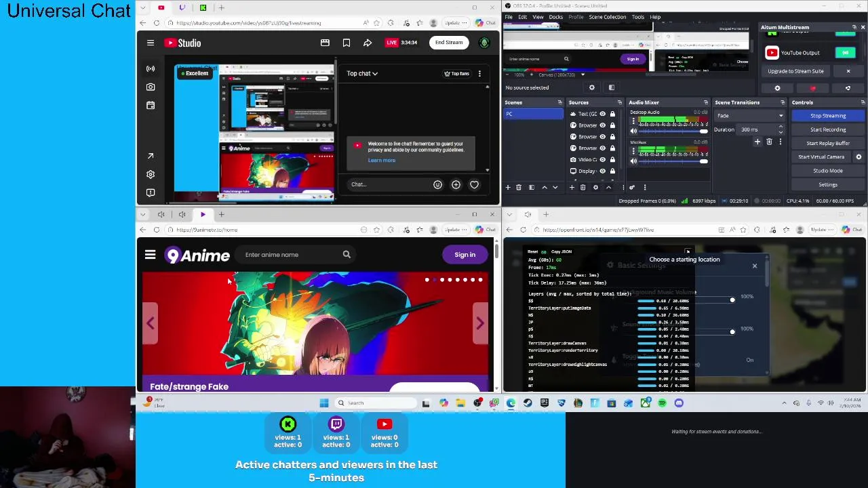Click plus circle icon in live chat
The height and width of the screenshot is (488, 868).
coord(456,184)
